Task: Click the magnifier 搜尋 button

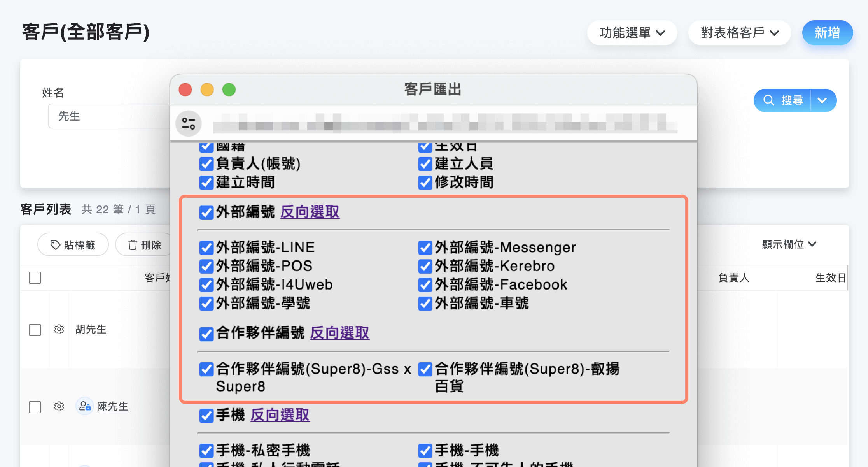Action: click(782, 100)
